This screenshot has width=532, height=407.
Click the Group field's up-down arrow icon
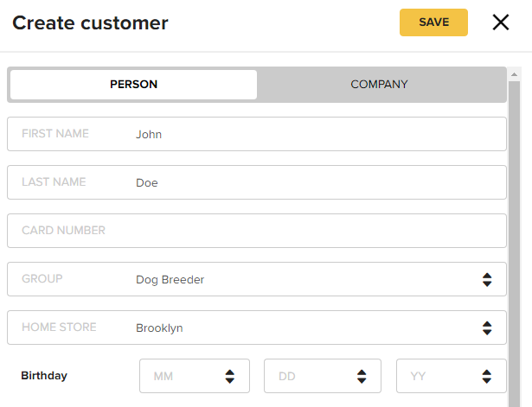point(487,280)
